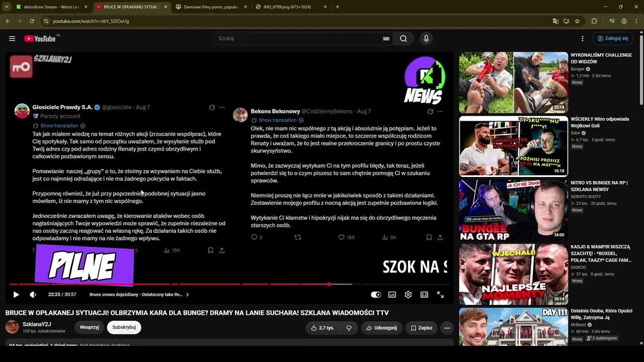Click the Bungee channel name in sidebar
This screenshot has width=644, height=362.
[x=578, y=69]
